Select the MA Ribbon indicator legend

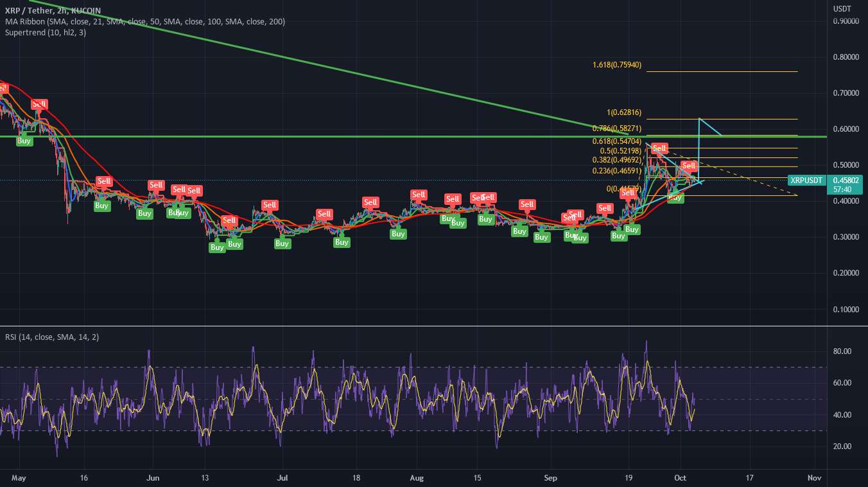click(x=145, y=21)
